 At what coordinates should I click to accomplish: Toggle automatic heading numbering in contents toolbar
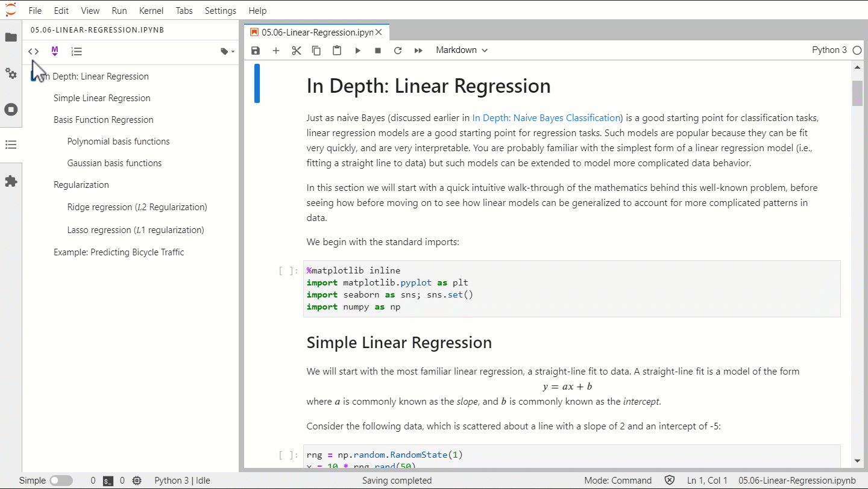click(76, 51)
